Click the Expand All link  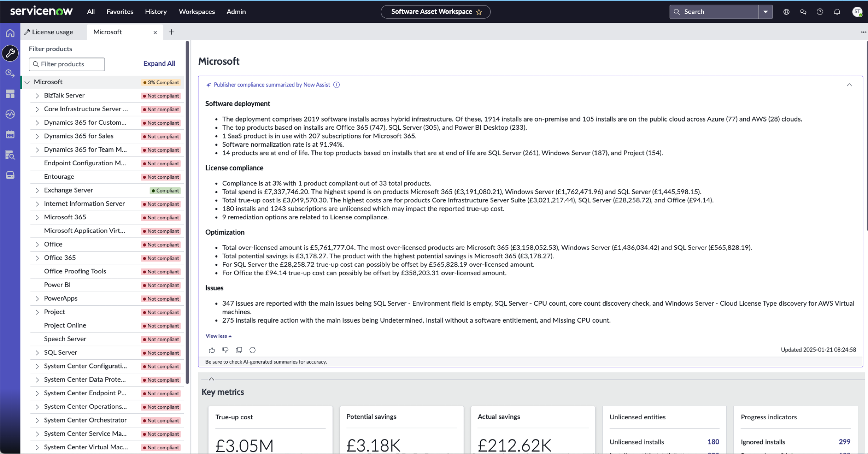click(159, 64)
